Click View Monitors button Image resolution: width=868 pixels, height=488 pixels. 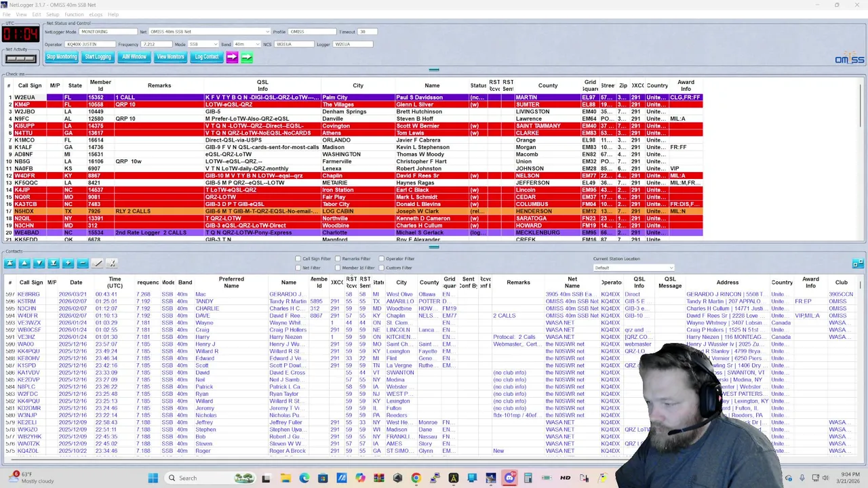tap(170, 57)
